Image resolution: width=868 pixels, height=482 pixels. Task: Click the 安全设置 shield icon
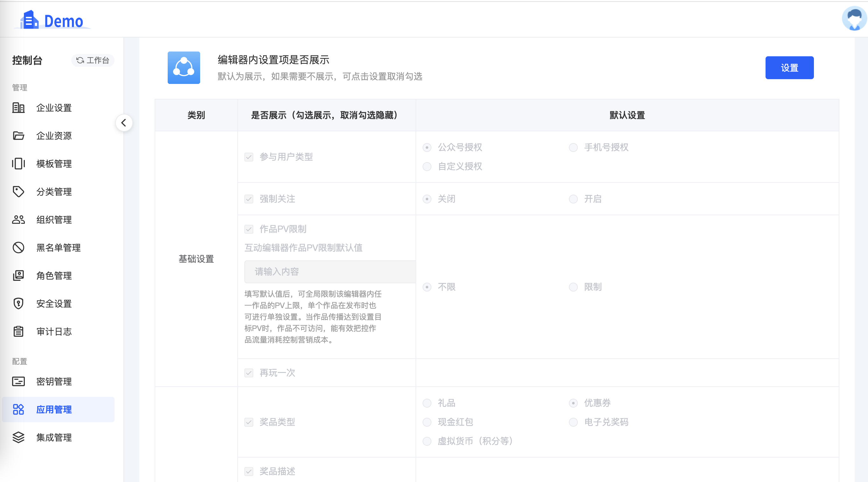pyautogui.click(x=18, y=303)
